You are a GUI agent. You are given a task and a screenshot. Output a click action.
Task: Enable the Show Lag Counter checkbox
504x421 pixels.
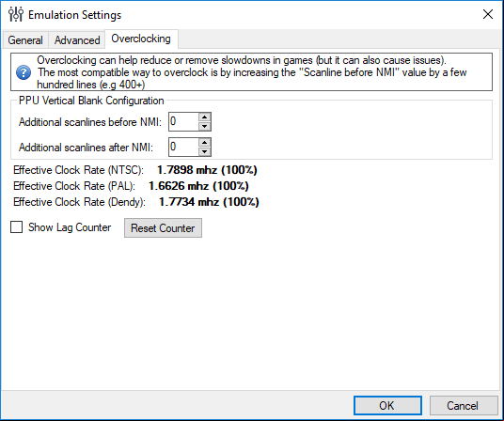16,227
